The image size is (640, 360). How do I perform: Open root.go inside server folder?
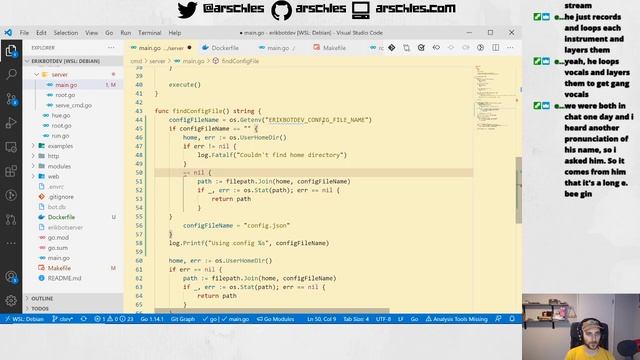(73, 95)
